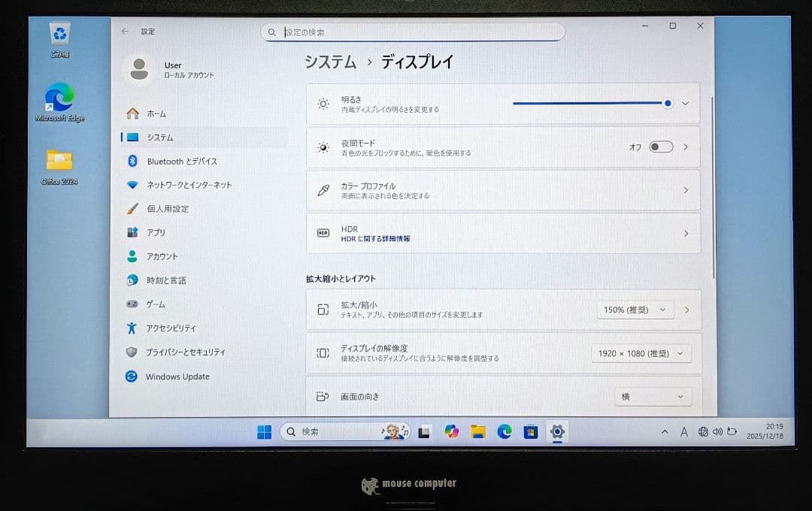812x511 pixels.
Task: Click the battery tray icon
Action: tap(732, 431)
